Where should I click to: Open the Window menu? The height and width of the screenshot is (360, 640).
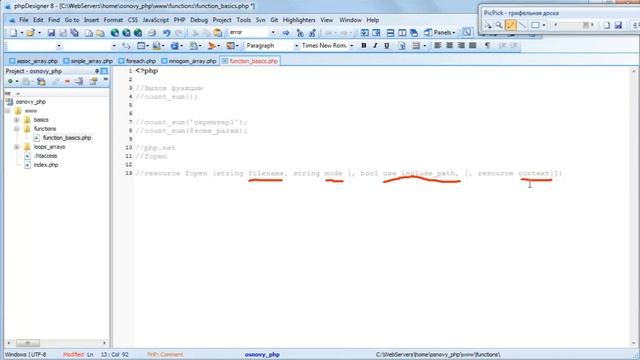350,20
